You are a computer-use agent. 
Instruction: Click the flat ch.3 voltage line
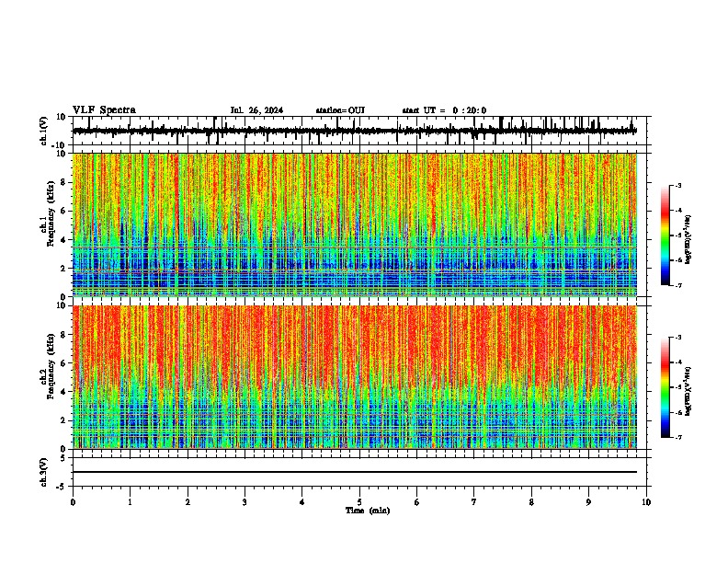[x=355, y=472]
